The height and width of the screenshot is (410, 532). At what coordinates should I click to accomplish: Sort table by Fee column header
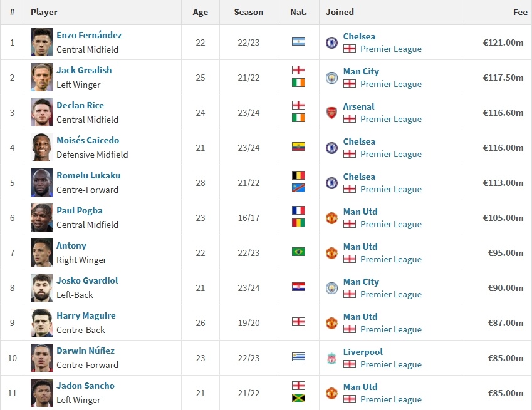point(520,12)
